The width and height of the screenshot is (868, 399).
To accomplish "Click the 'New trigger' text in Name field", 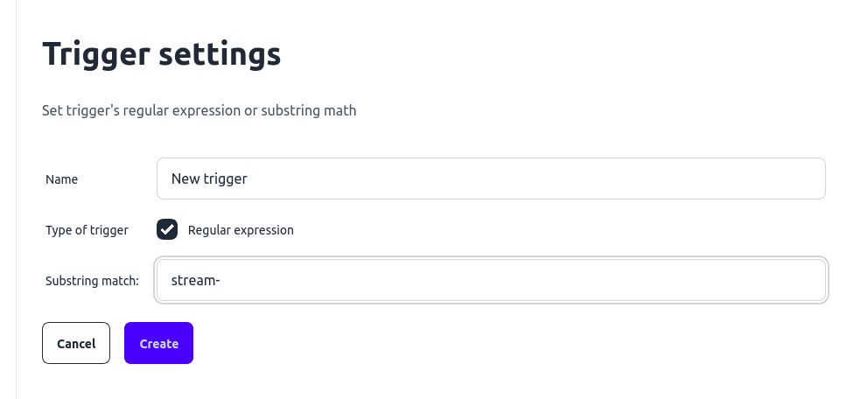I will [x=209, y=178].
